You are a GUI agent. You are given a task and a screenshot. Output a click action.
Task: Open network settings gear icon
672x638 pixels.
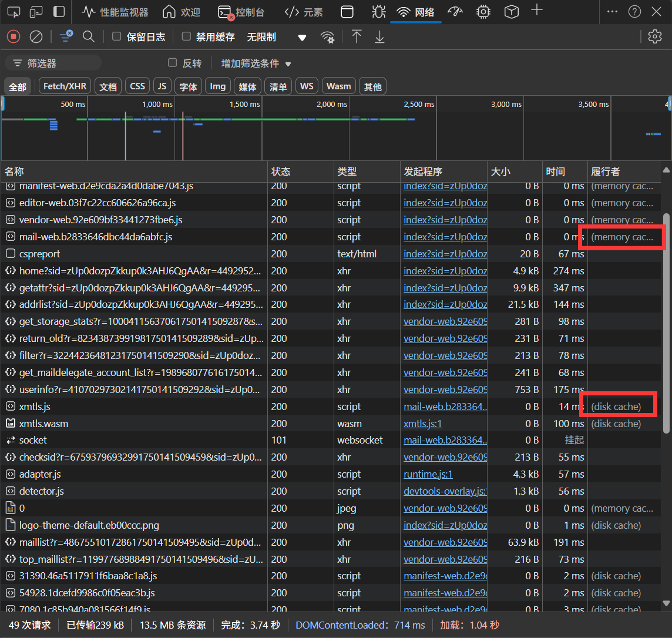point(654,37)
